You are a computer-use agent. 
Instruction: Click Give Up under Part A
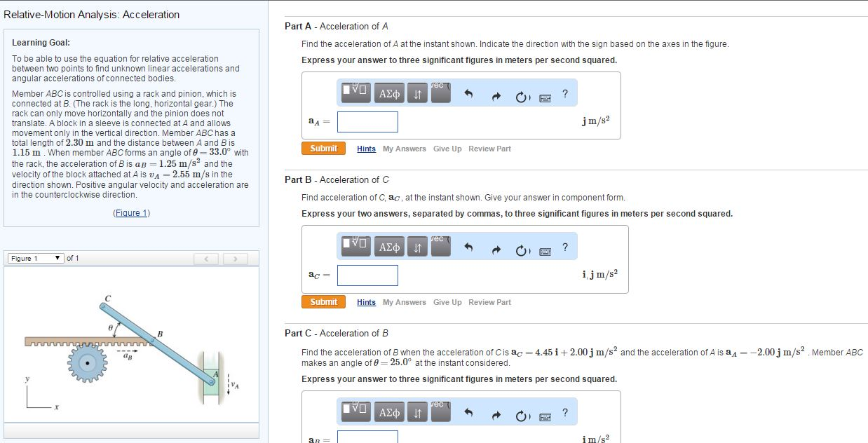coord(447,149)
